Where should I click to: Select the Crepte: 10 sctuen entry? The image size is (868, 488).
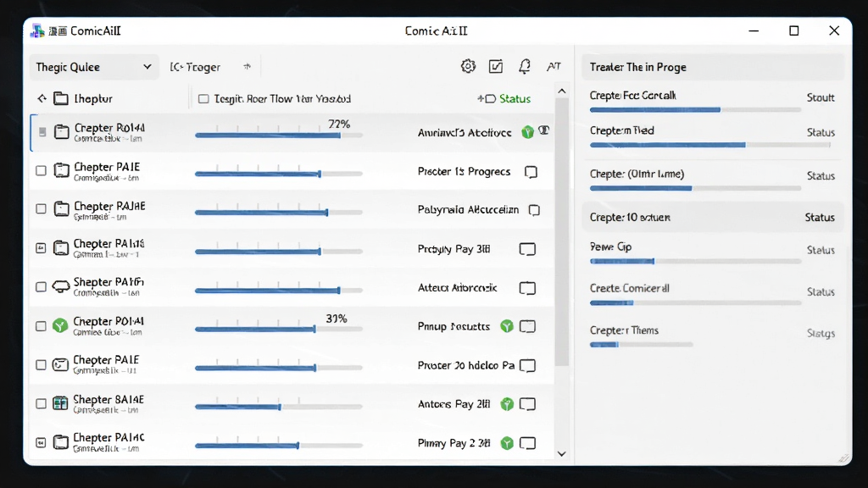[712, 217]
